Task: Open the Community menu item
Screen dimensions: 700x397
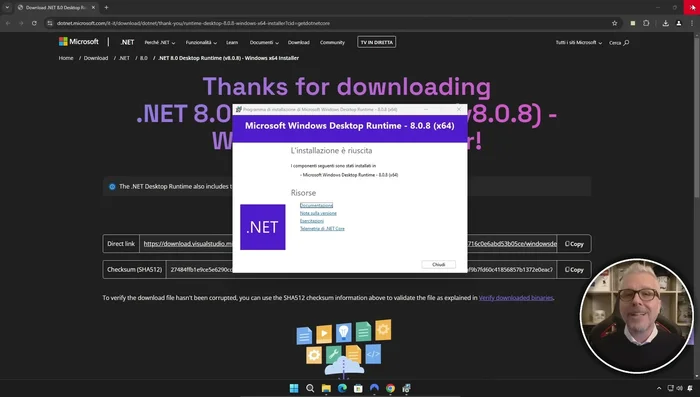Action: pos(332,42)
